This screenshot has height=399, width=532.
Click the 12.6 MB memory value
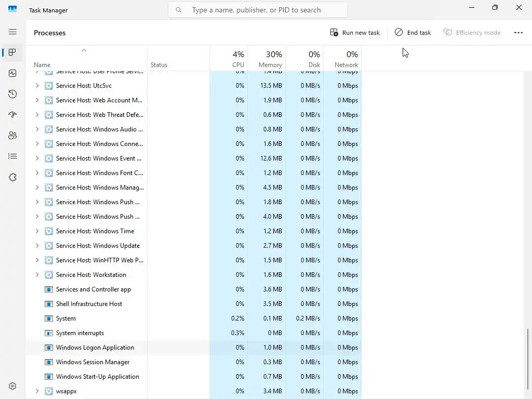pos(271,158)
